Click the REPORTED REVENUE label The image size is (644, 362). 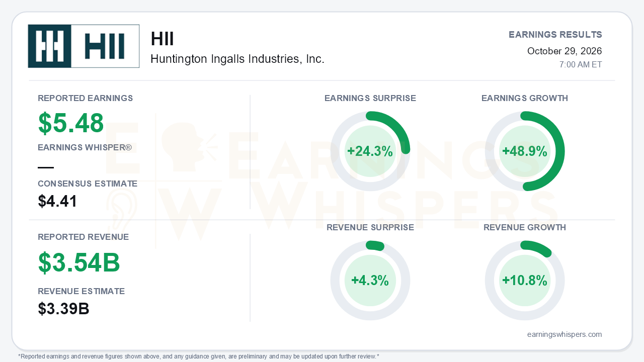[x=84, y=237]
